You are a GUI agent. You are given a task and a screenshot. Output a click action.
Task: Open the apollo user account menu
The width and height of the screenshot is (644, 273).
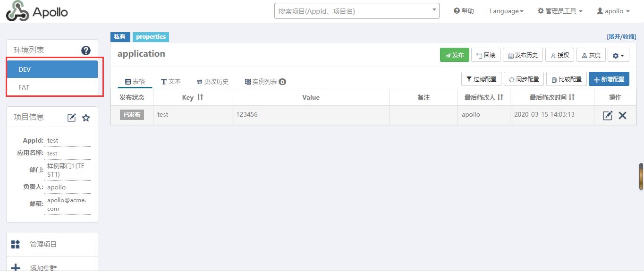tap(613, 11)
